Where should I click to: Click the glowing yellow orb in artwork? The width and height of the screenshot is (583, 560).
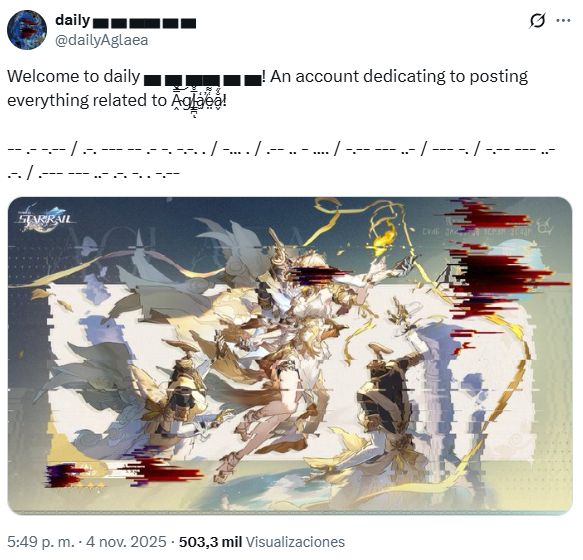point(384,239)
